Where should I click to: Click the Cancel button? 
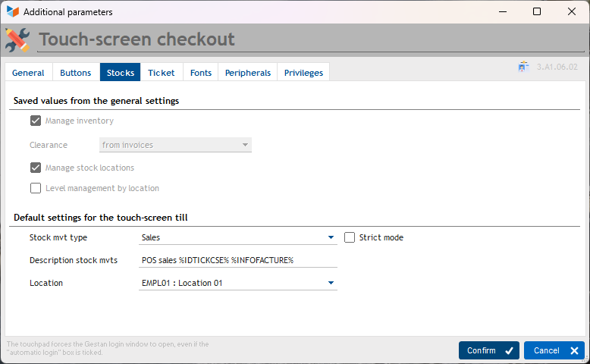pyautogui.click(x=554, y=350)
